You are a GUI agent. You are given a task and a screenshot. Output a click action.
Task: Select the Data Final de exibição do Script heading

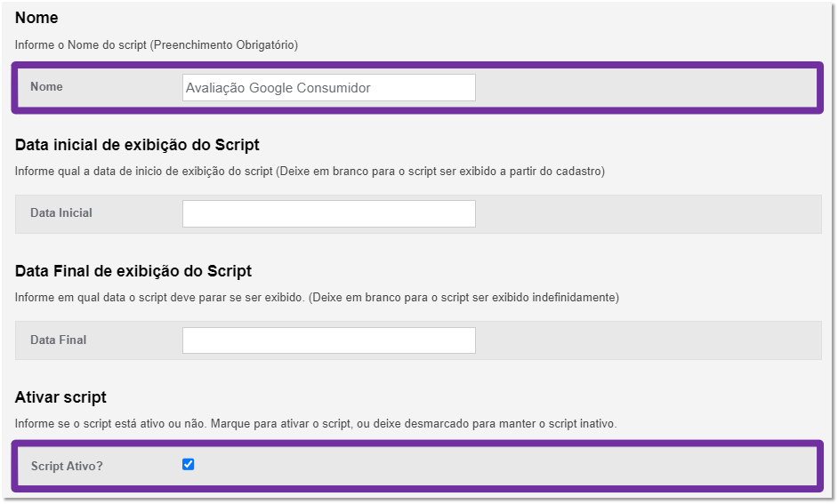coord(133,271)
